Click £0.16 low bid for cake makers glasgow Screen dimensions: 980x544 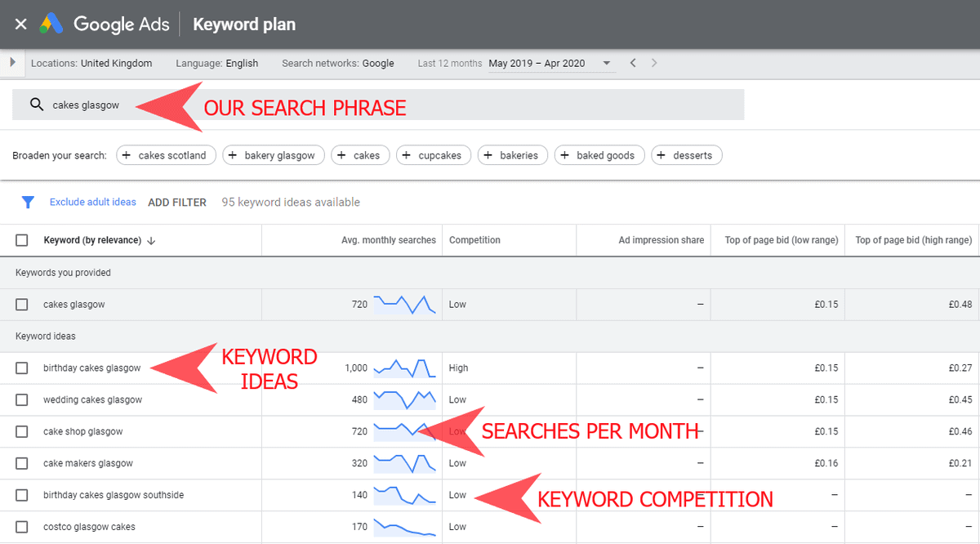pyautogui.click(x=826, y=463)
